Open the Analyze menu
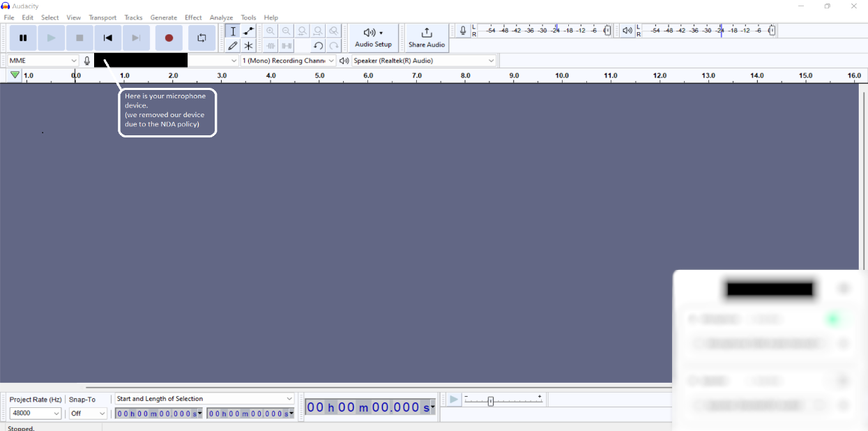 point(221,17)
